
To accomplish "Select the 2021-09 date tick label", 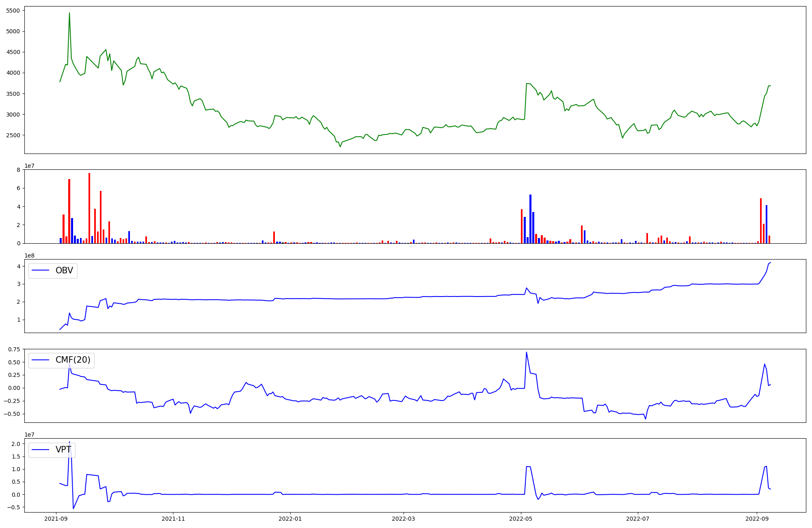I will pyautogui.click(x=56, y=519).
